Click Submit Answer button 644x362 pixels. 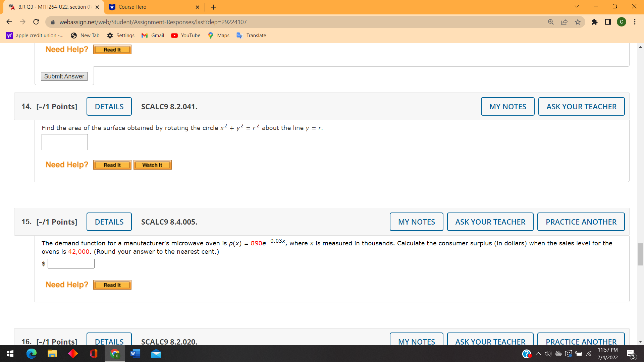coord(64,76)
